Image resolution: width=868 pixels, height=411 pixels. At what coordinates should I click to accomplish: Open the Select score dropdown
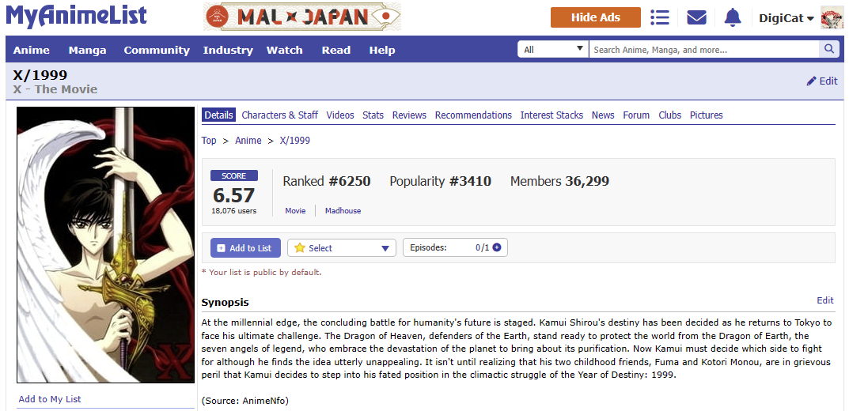(x=342, y=248)
